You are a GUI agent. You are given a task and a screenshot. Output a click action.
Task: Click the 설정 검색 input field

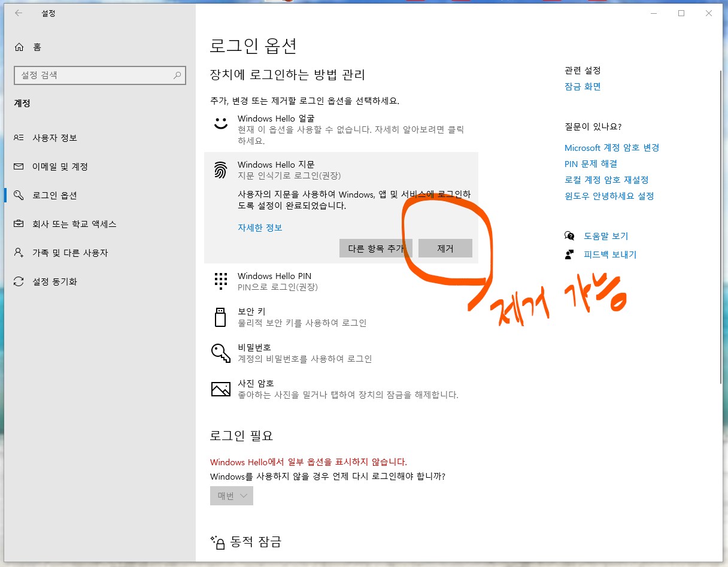point(99,75)
